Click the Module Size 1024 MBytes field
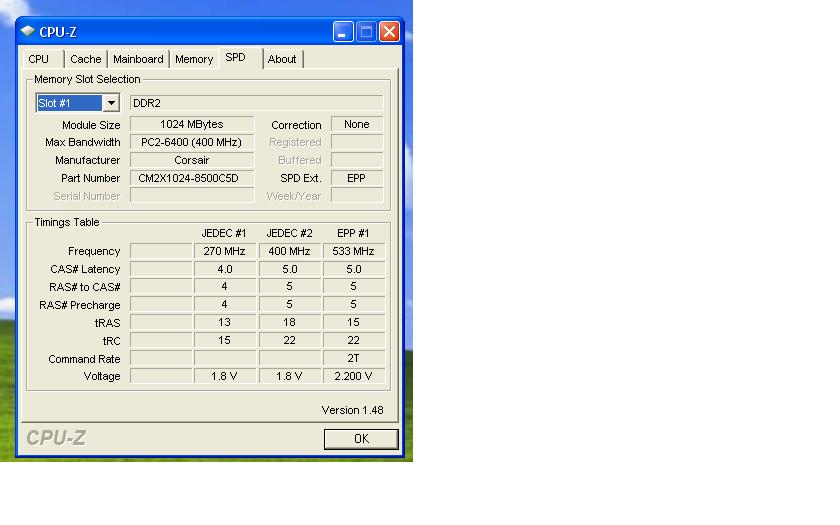This screenshot has height=525, width=840. click(192, 125)
